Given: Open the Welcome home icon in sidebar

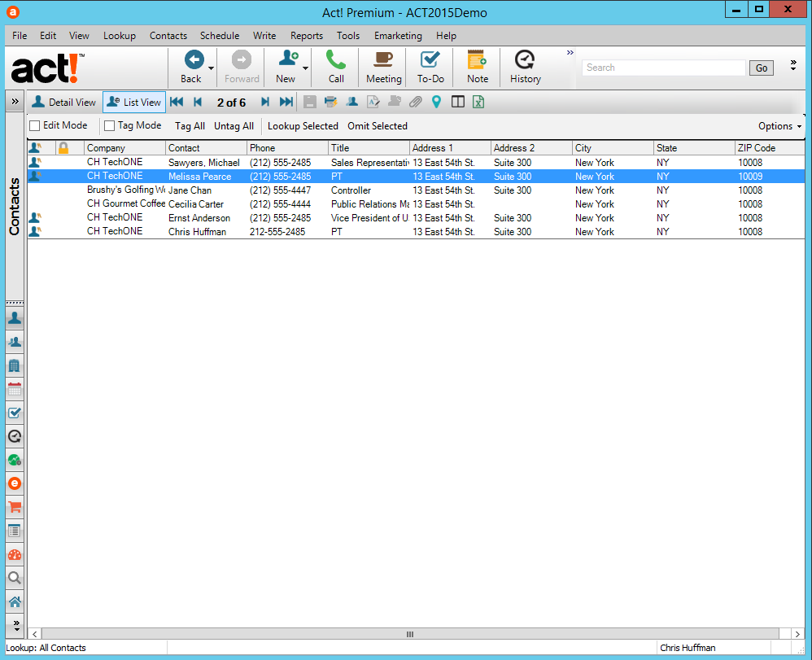Looking at the screenshot, I should click(x=15, y=601).
